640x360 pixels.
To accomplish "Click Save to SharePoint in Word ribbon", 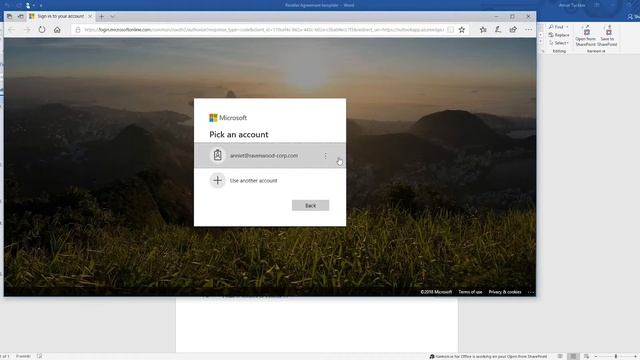I will [608, 36].
